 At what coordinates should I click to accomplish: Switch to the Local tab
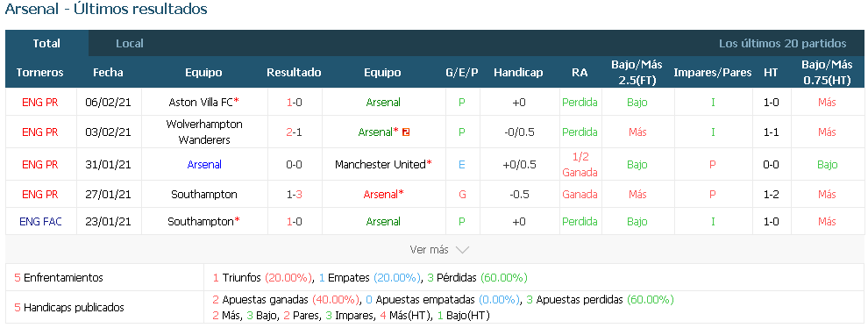130,43
